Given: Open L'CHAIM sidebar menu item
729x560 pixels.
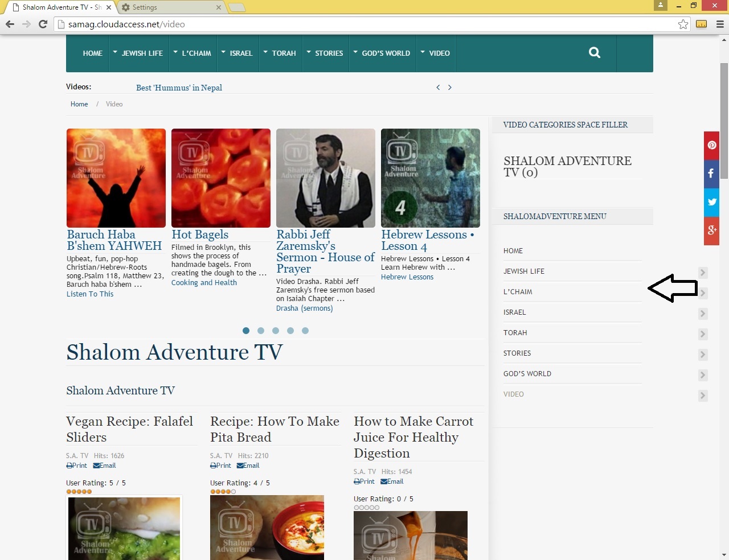Looking at the screenshot, I should (518, 292).
